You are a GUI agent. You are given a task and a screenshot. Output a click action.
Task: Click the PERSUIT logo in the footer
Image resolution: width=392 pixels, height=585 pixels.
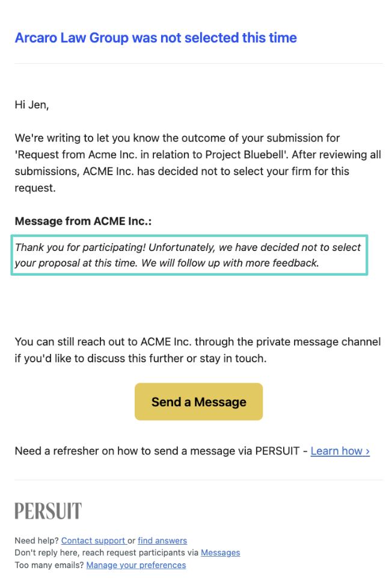click(48, 511)
